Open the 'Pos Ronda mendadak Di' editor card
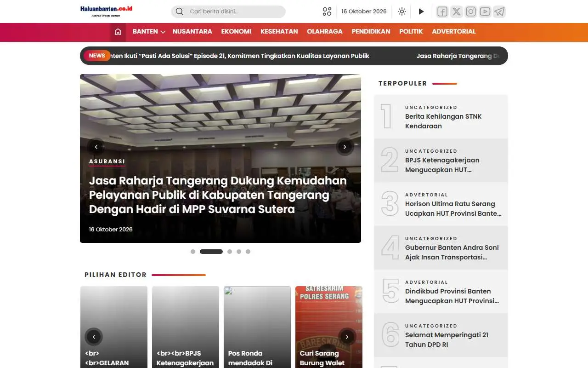Image resolution: width=588 pixels, height=368 pixels. coord(257,327)
